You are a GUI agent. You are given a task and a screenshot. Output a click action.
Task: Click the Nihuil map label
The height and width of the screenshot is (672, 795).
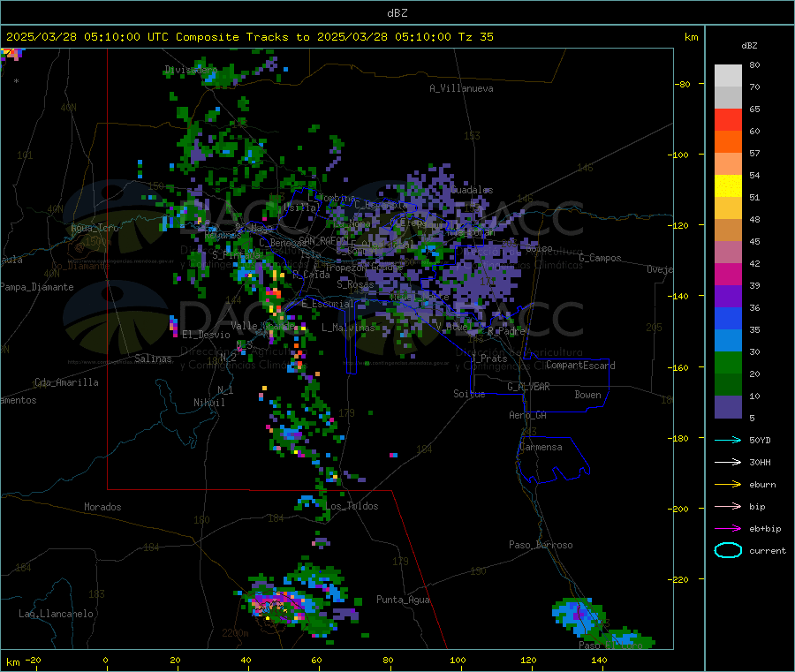point(208,403)
